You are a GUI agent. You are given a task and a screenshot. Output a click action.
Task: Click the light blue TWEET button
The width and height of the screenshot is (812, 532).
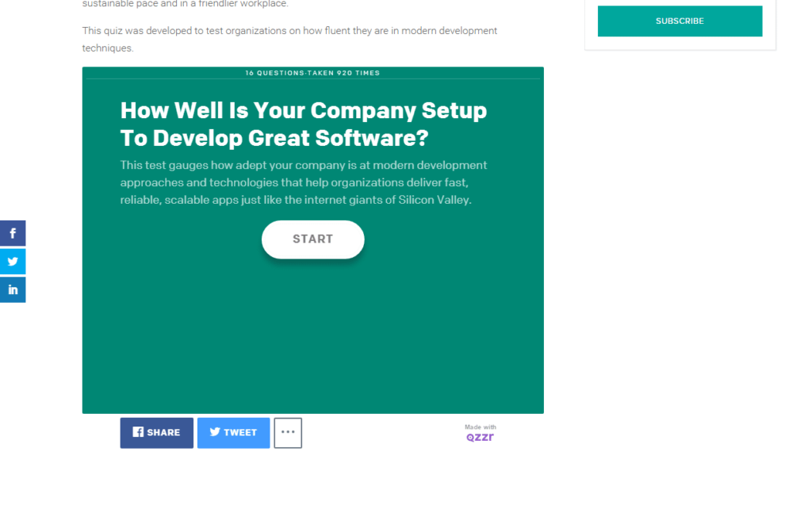coord(233,432)
